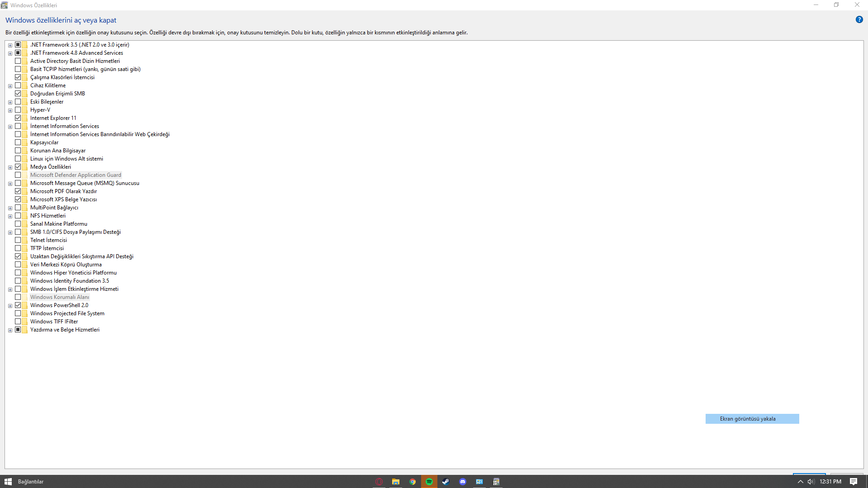Viewport: 868px width, 488px height.
Task: Click the Windows Features taskbar icon
Action: (x=496, y=482)
